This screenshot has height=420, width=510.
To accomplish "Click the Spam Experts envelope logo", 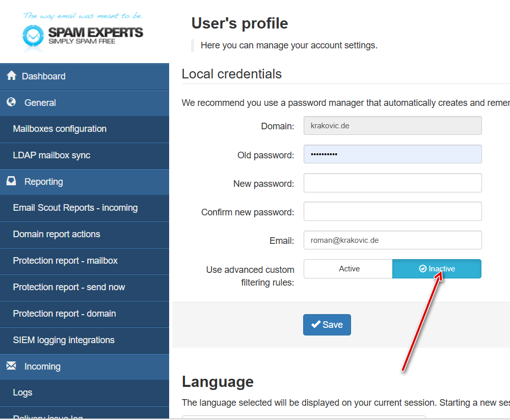I will pos(34,36).
